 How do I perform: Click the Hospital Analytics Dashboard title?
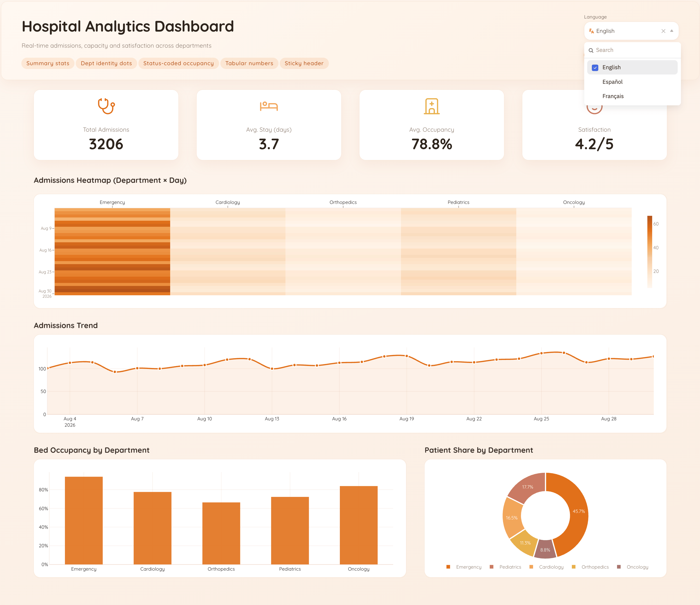click(128, 26)
